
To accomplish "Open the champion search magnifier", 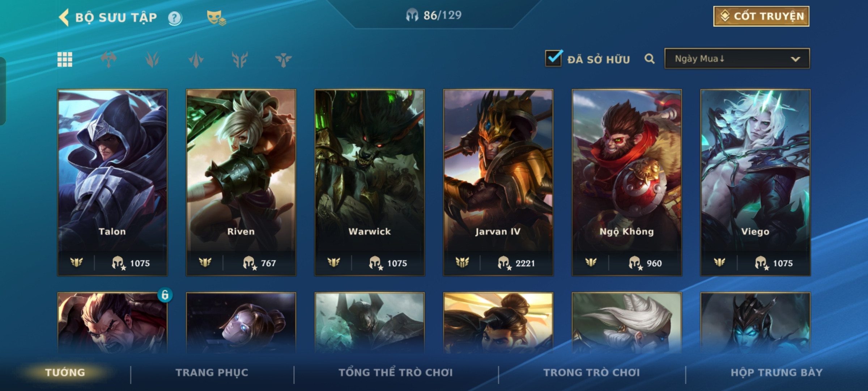I will 650,59.
